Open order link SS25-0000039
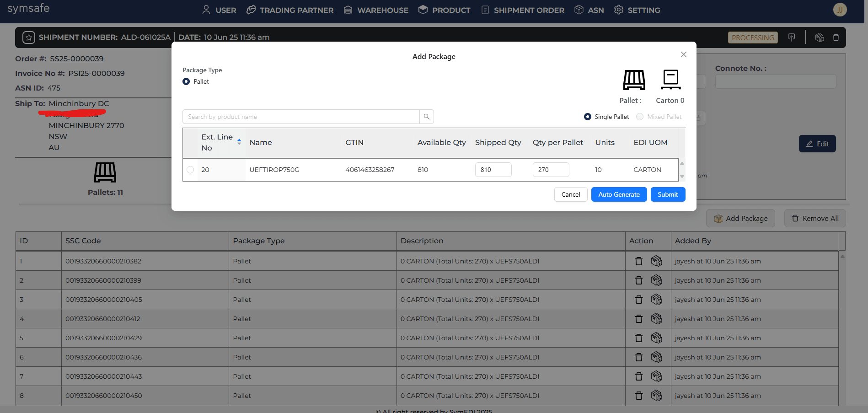Viewport: 868px width, 413px height. tap(76, 59)
